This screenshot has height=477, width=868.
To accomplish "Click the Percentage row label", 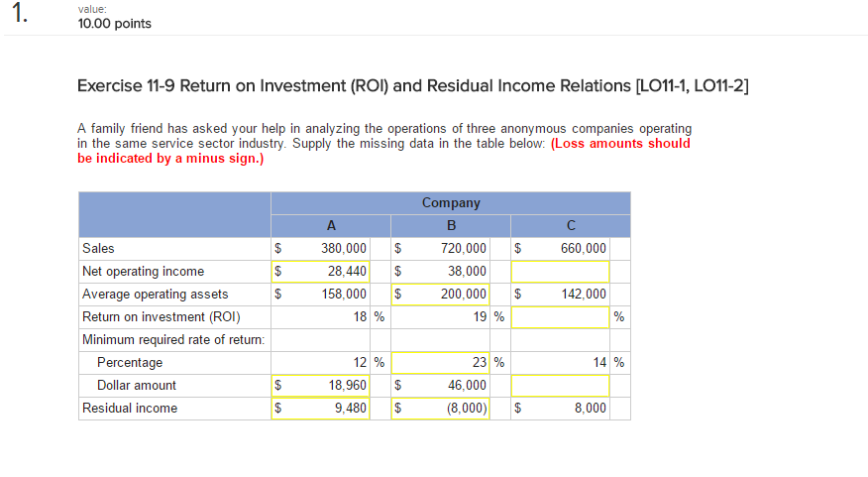I will (x=130, y=362).
